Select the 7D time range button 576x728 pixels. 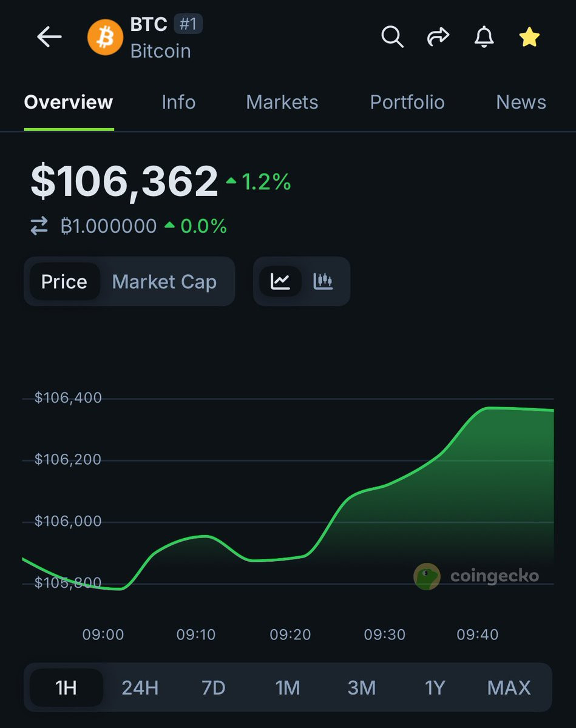point(214,687)
